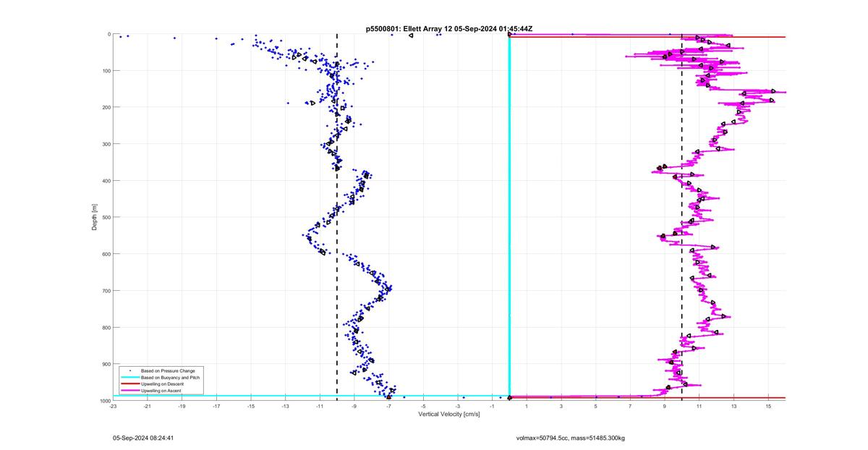Screen dimensions: 868x450
Task: Click depth tick label '200'
Action: point(106,107)
